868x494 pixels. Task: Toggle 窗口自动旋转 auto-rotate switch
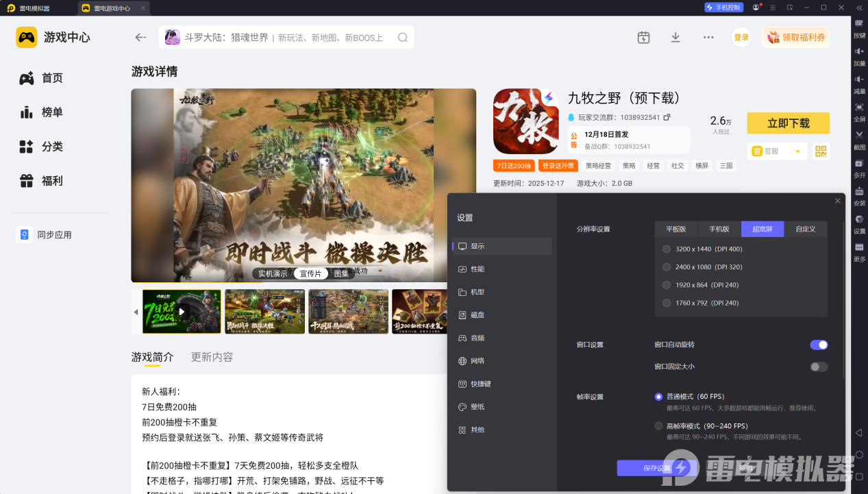click(819, 345)
